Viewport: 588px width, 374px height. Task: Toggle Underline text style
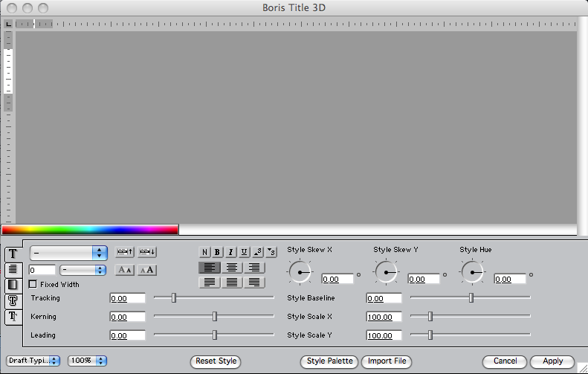click(244, 252)
